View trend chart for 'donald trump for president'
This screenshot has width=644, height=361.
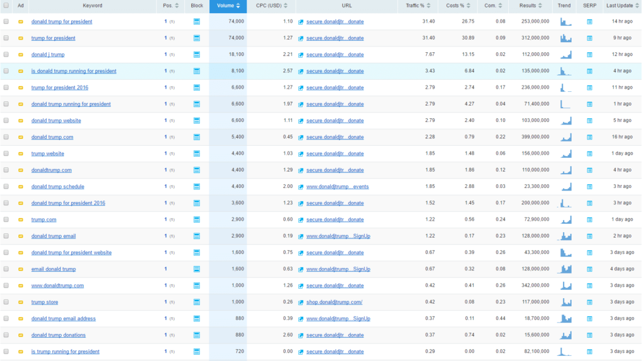[565, 21]
